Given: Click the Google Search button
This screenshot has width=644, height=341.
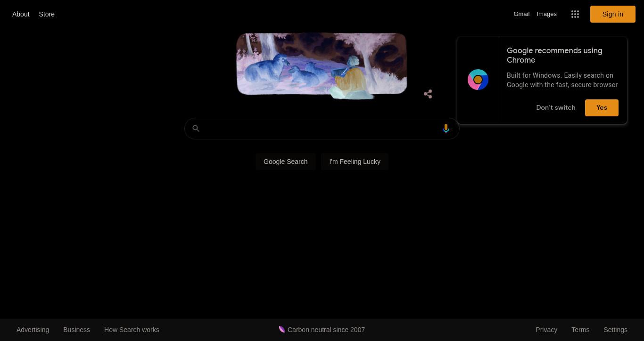Looking at the screenshot, I should (285, 162).
